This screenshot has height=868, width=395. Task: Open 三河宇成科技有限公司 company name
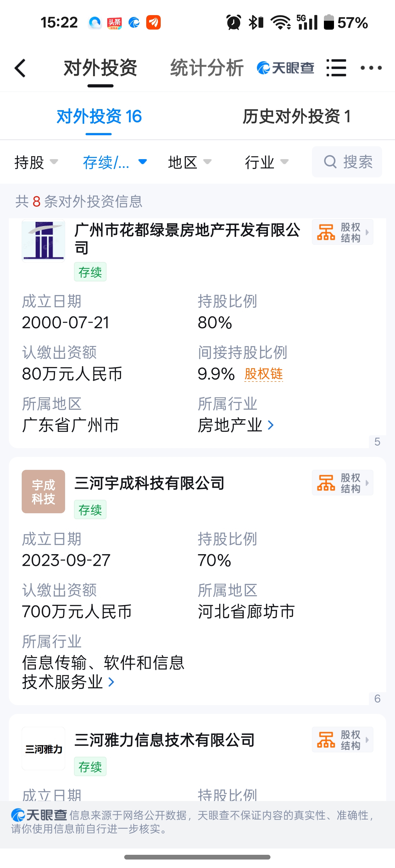click(149, 483)
